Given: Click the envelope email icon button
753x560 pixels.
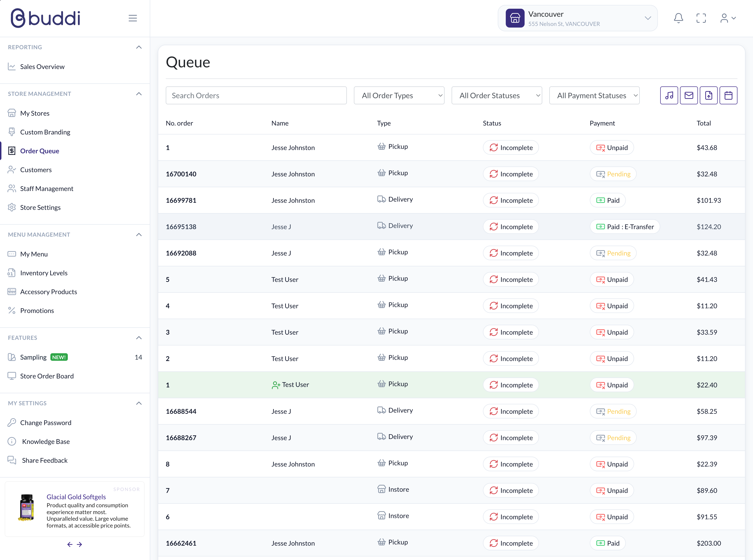Looking at the screenshot, I should click(689, 96).
